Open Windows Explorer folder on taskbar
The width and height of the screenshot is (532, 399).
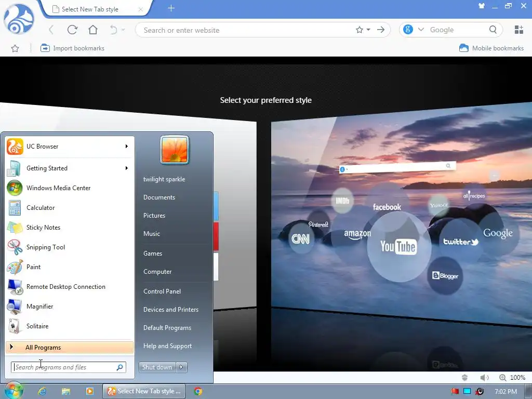tap(66, 391)
